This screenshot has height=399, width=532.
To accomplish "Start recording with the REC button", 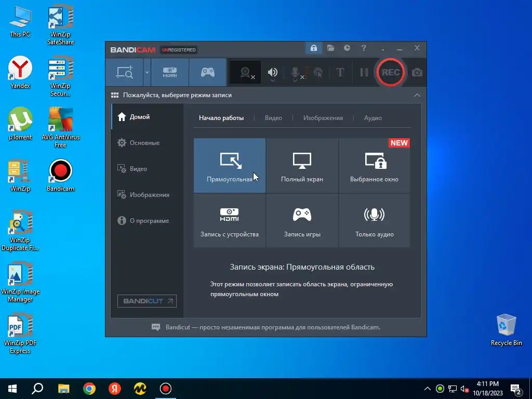I will point(391,72).
